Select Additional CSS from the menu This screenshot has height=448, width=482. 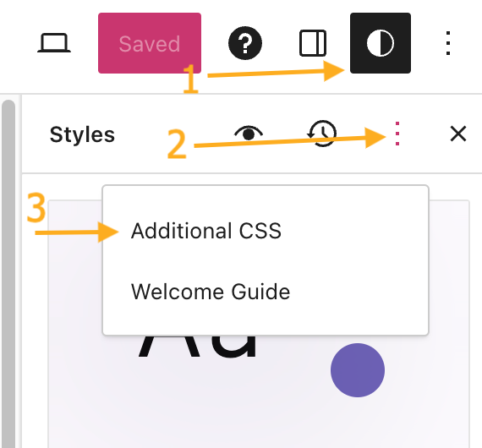206,231
